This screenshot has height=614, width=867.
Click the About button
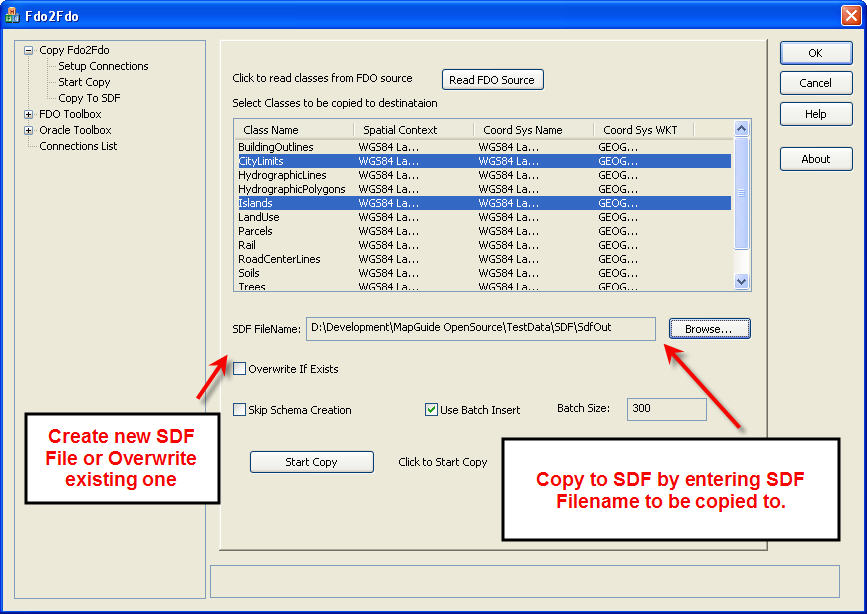pyautogui.click(x=816, y=159)
